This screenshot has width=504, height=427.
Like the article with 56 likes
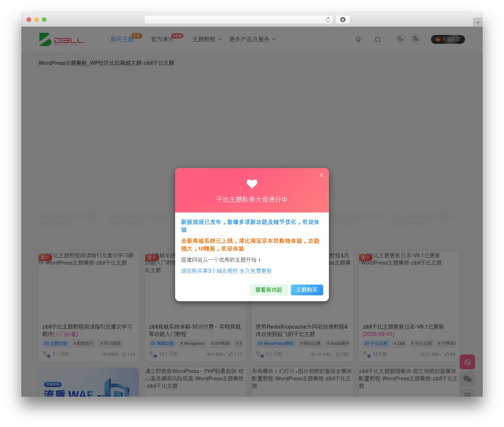[450, 355]
